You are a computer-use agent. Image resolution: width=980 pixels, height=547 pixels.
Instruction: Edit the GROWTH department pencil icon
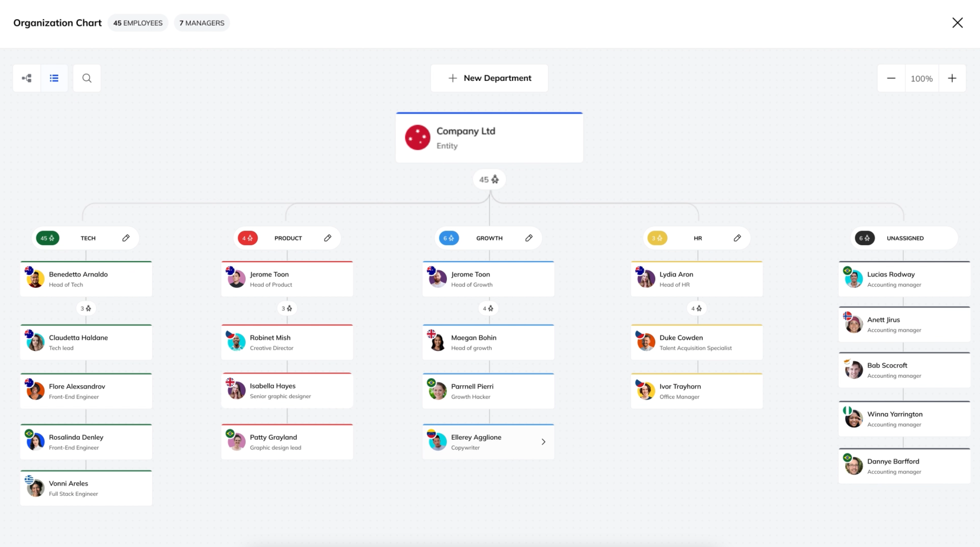(x=529, y=238)
